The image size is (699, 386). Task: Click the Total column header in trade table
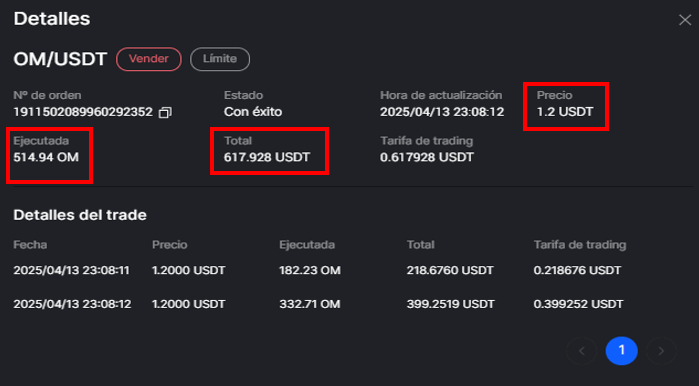[x=420, y=245]
